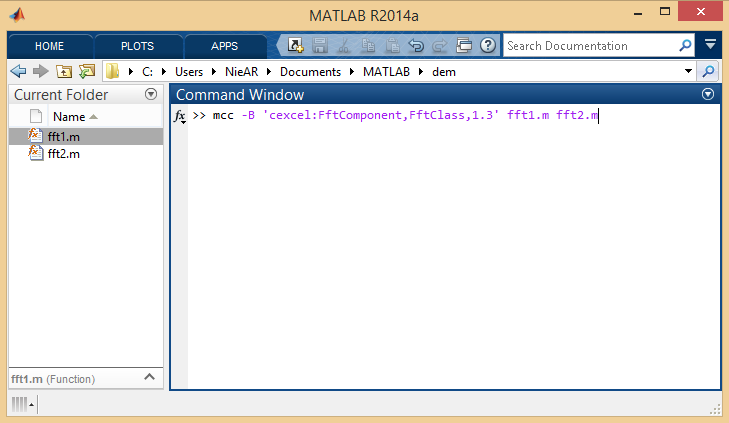
Task: Click the file type icon column header
Action: (36, 117)
